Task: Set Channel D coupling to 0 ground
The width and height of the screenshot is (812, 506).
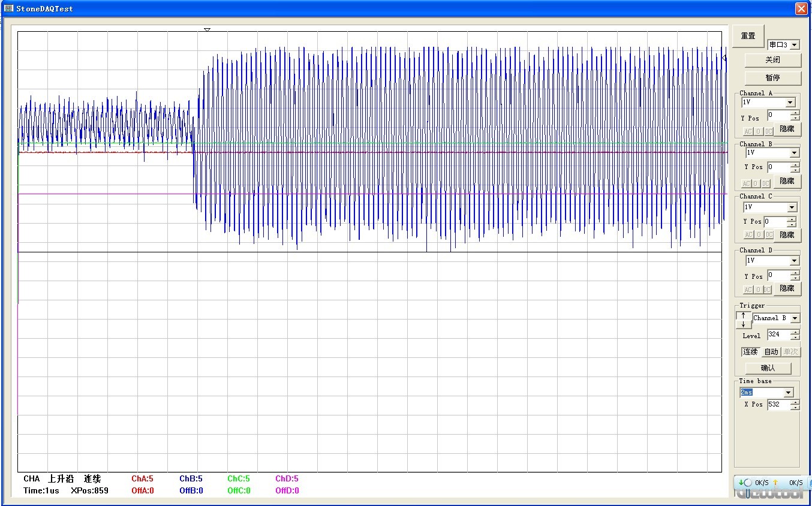Action: [757, 290]
